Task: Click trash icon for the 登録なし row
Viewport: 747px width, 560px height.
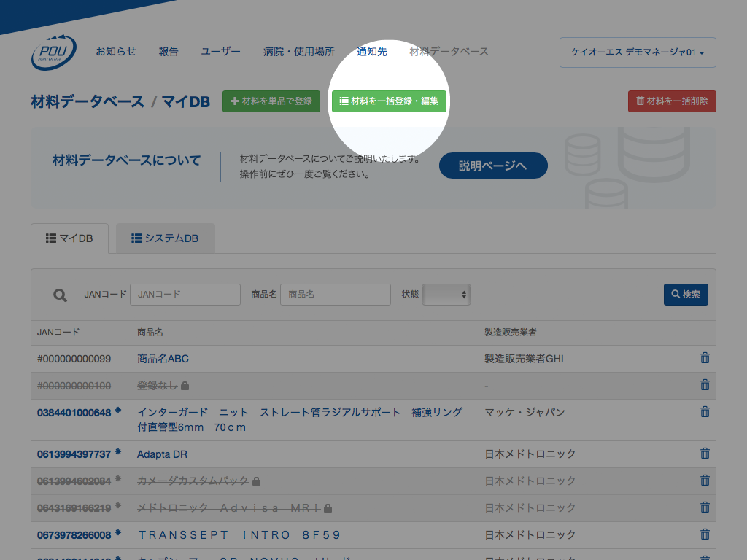Action: point(705,385)
